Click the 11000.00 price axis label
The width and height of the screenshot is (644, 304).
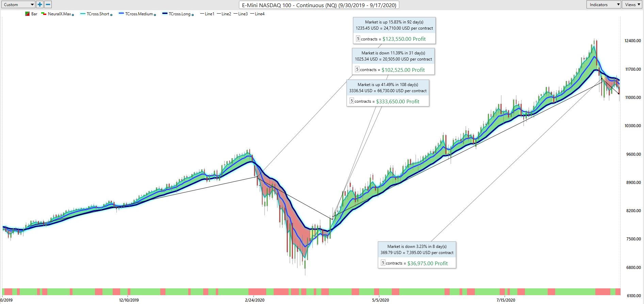pos(633,98)
